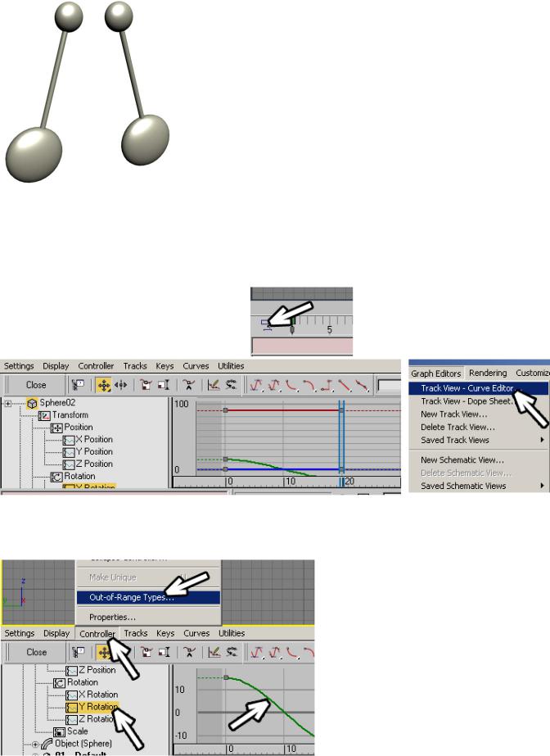This screenshot has width=550, height=756.
Task: Choose Track View - Dope Sheet menu entry
Action: [479, 401]
